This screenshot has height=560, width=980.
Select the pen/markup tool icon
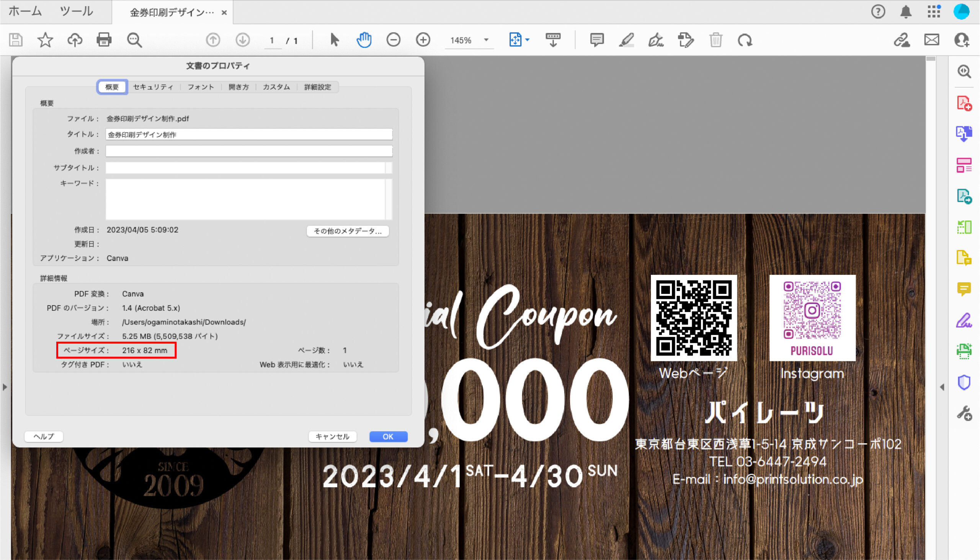coord(626,40)
